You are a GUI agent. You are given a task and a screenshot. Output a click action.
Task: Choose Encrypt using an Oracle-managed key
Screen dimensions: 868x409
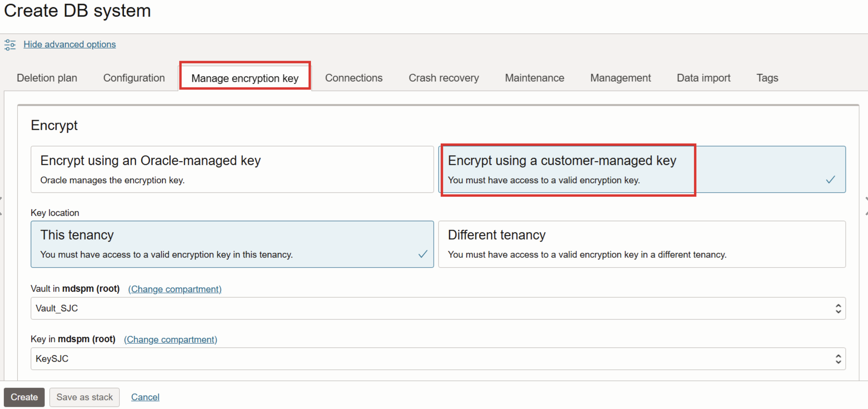coord(232,169)
